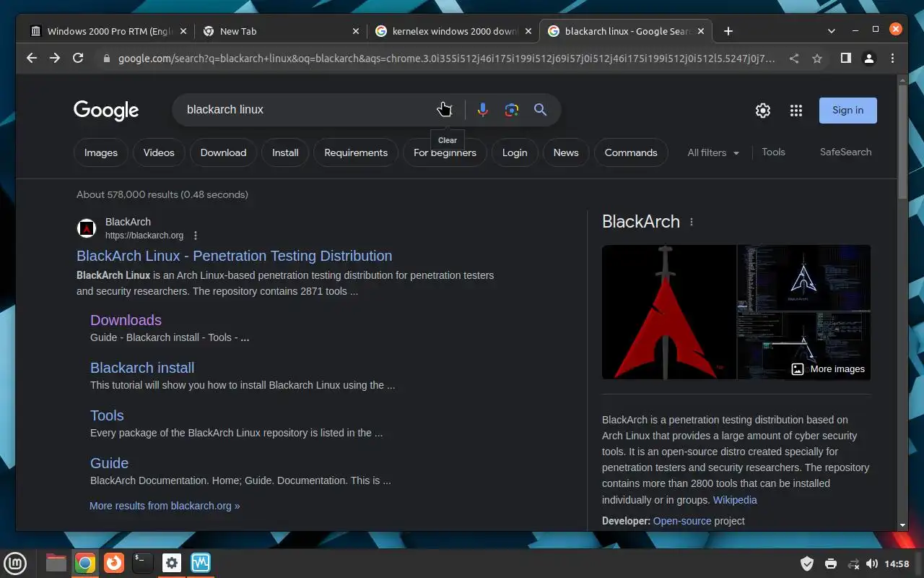Switch to the New Tab tab
The width and height of the screenshot is (924, 578).
coord(280,31)
